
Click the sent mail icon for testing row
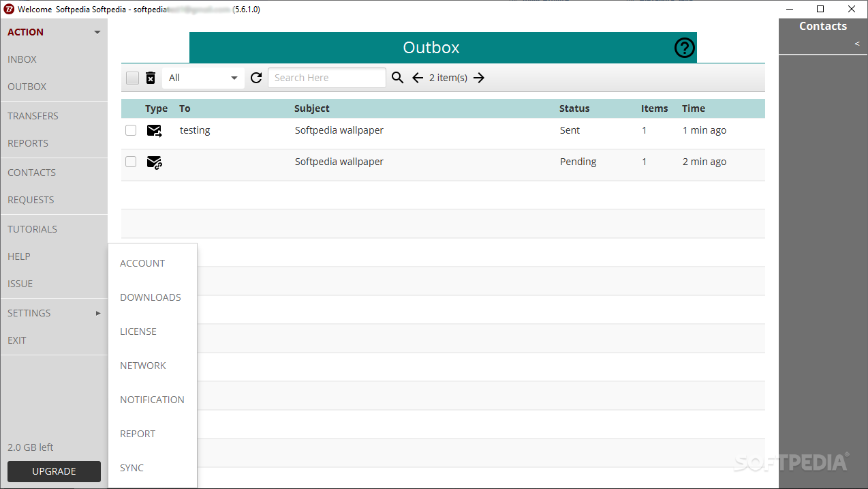pos(155,130)
